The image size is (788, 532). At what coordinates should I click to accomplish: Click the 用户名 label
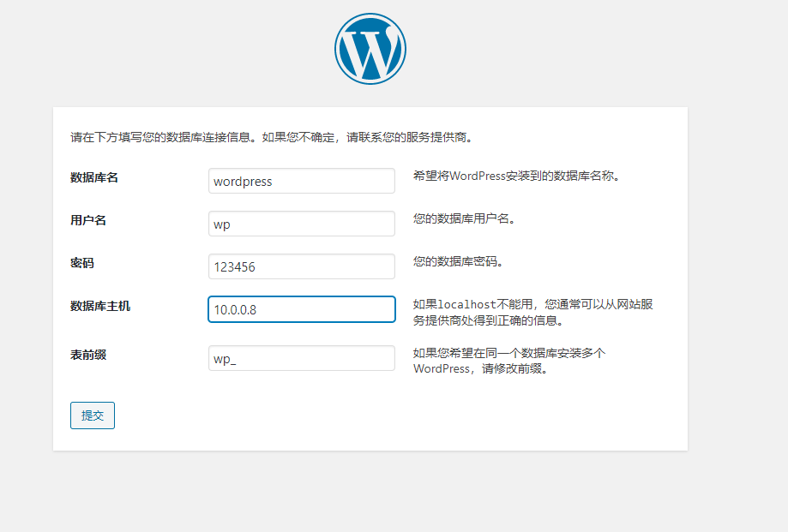[x=88, y=220]
